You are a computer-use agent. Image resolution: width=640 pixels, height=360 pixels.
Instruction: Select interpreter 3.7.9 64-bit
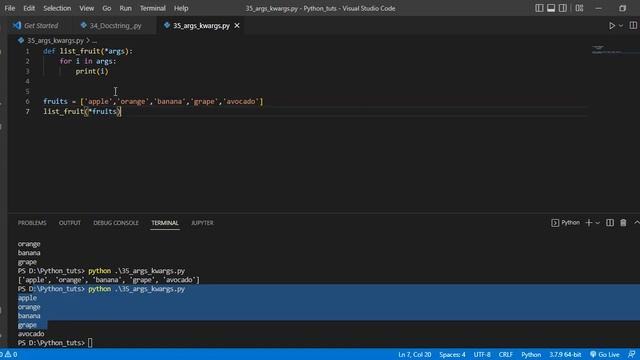[x=565, y=354]
